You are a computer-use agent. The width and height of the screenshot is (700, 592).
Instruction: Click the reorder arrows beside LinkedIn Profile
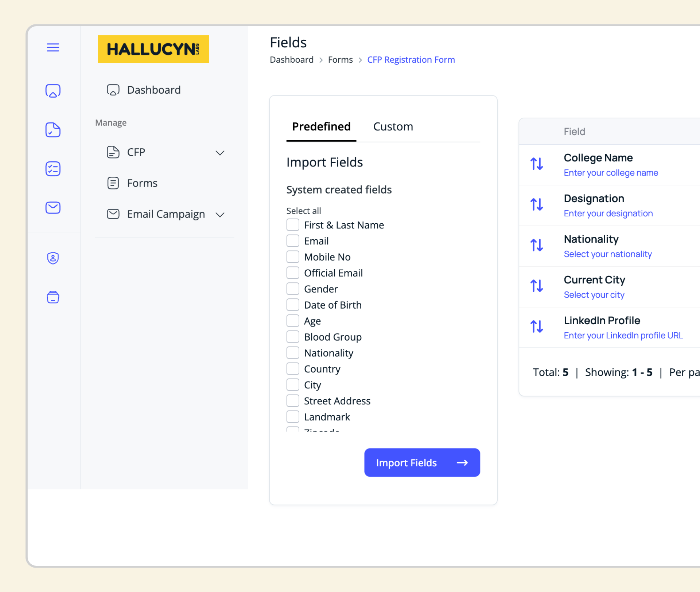536,327
